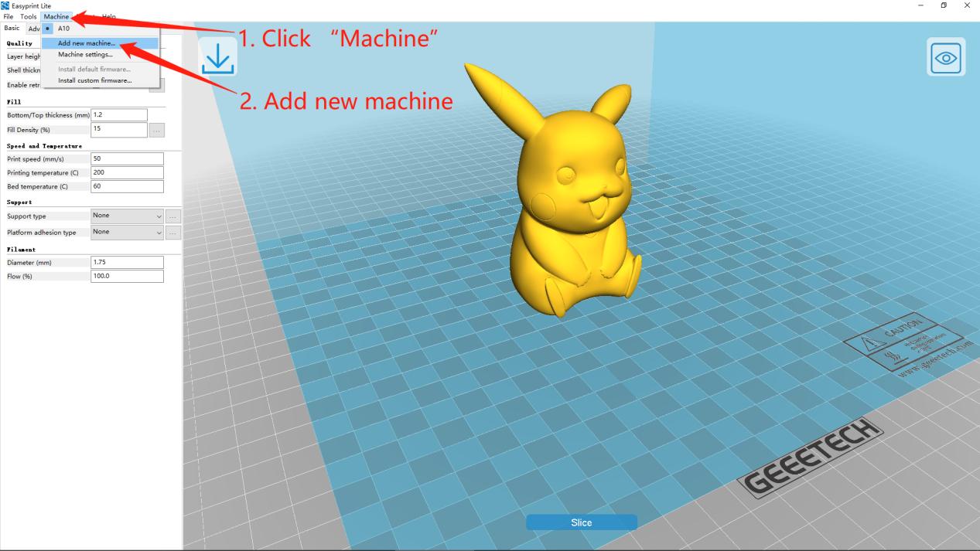This screenshot has height=551, width=980.
Task: Open the Tools menu
Action: pos(30,15)
